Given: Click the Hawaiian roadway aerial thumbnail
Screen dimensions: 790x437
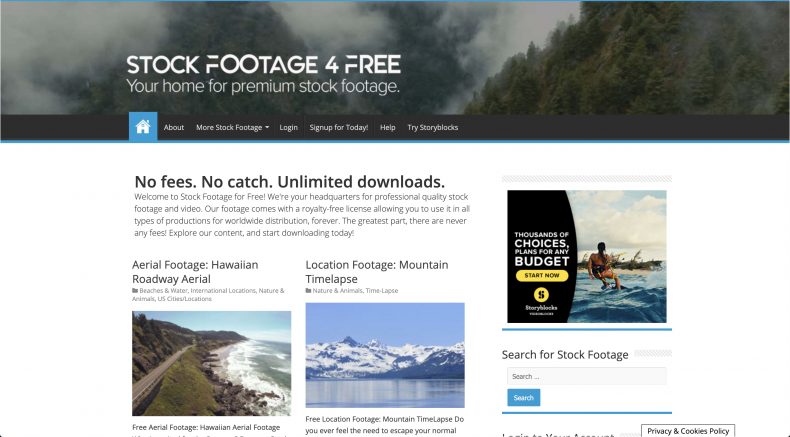Looking at the screenshot, I should (x=212, y=363).
